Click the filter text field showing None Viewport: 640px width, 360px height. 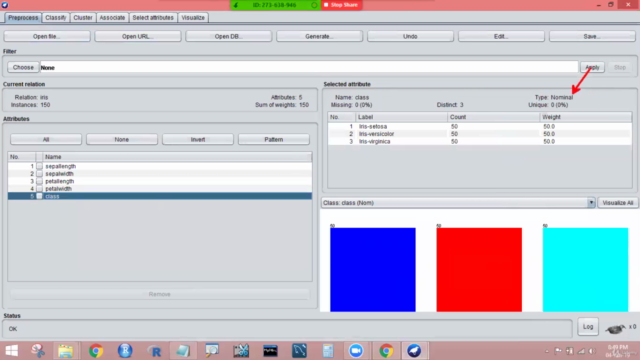(x=309, y=67)
